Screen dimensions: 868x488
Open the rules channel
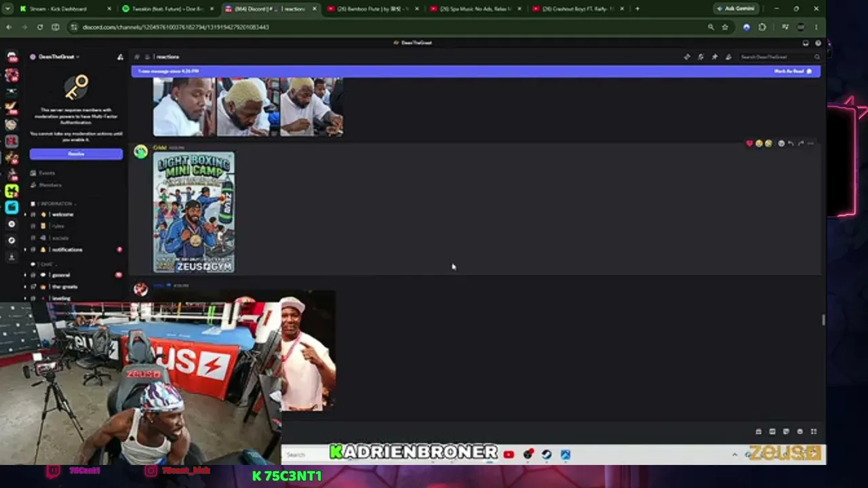coord(58,226)
